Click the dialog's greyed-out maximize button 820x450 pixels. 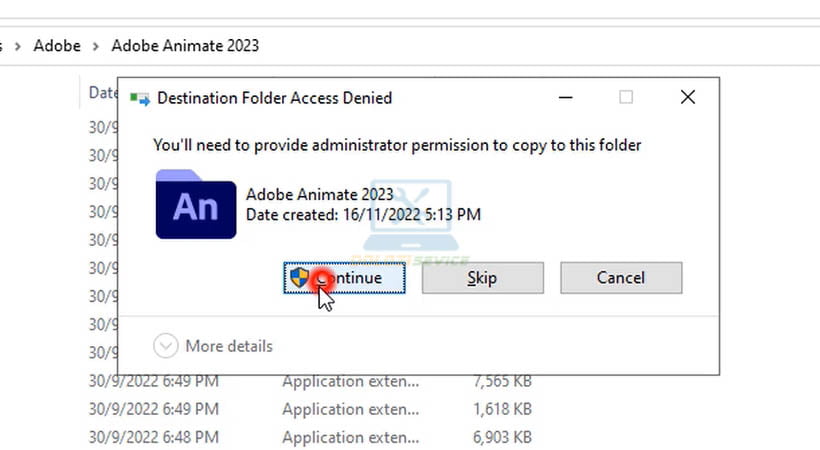coord(626,97)
